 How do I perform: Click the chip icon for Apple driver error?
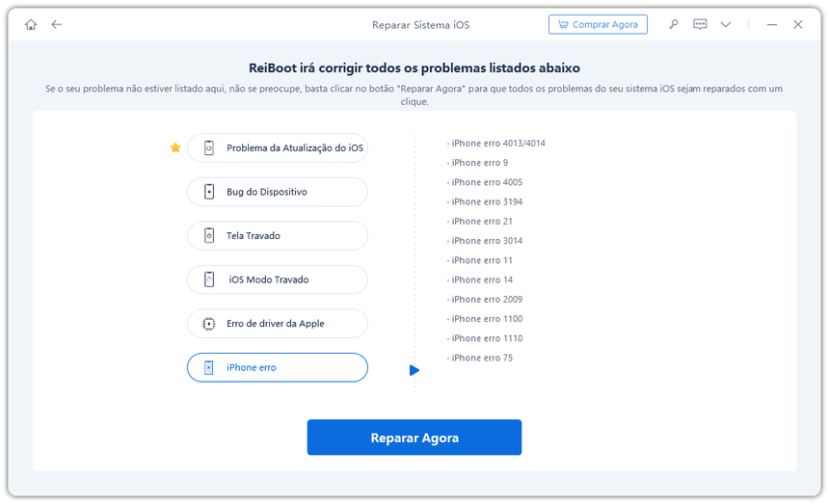pyautogui.click(x=208, y=324)
